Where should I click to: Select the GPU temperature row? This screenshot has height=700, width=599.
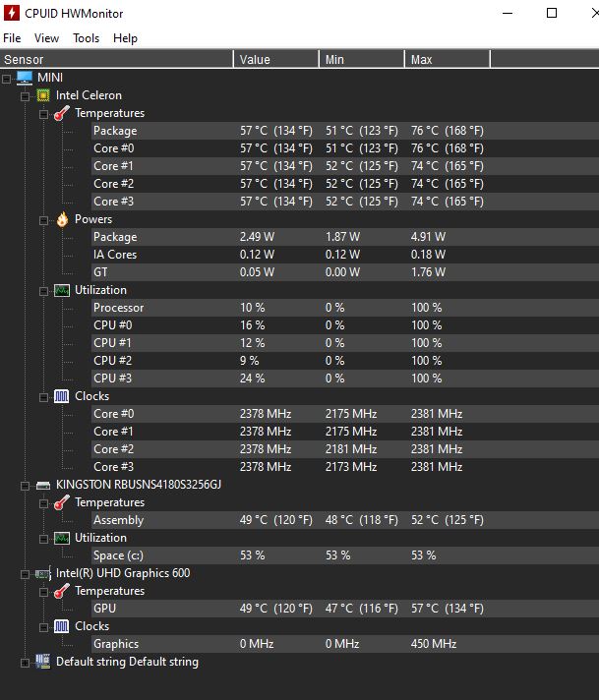point(345,609)
